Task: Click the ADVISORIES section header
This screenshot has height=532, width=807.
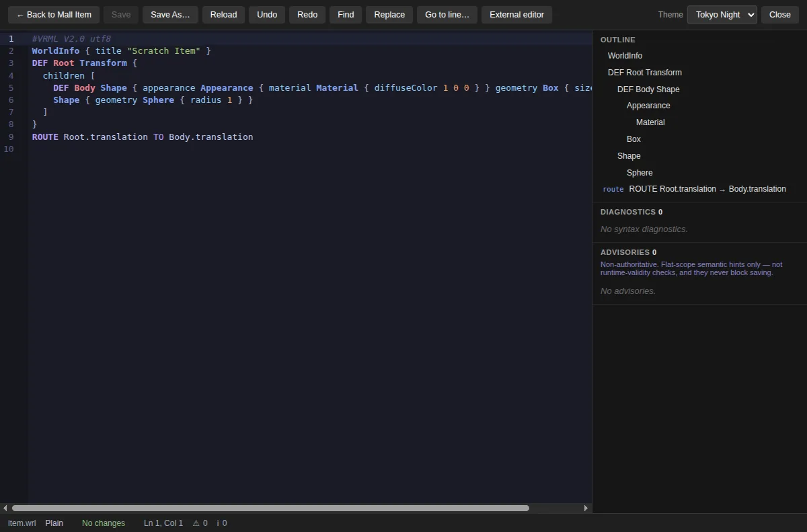Action: 628,252
